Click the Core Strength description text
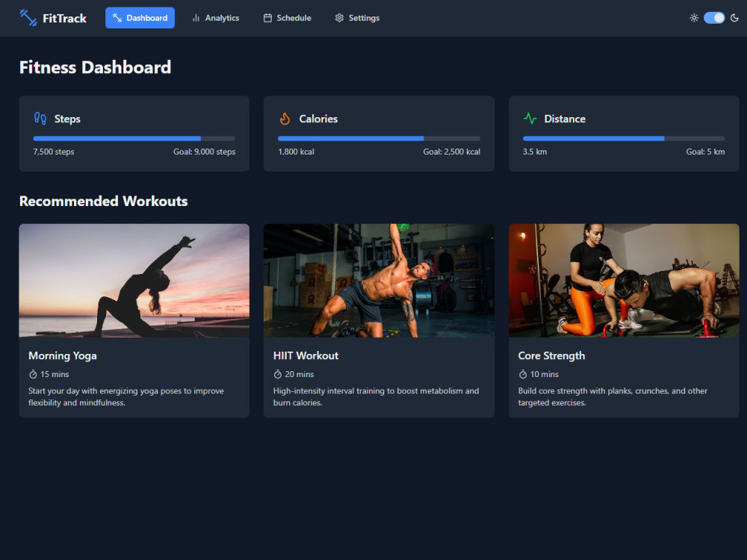Image resolution: width=747 pixels, height=560 pixels. click(613, 396)
